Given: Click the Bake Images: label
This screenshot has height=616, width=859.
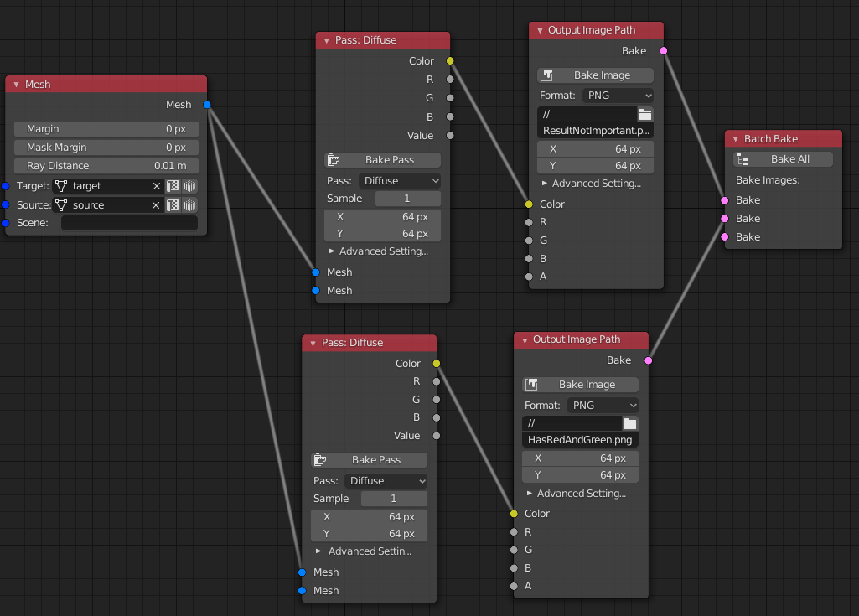Looking at the screenshot, I should (768, 179).
